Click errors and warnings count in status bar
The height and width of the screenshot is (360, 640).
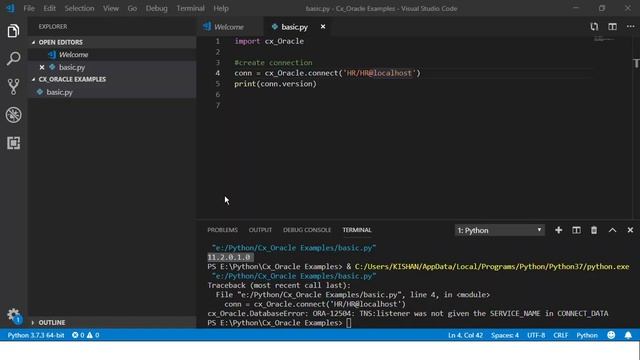pyautogui.click(x=86, y=335)
